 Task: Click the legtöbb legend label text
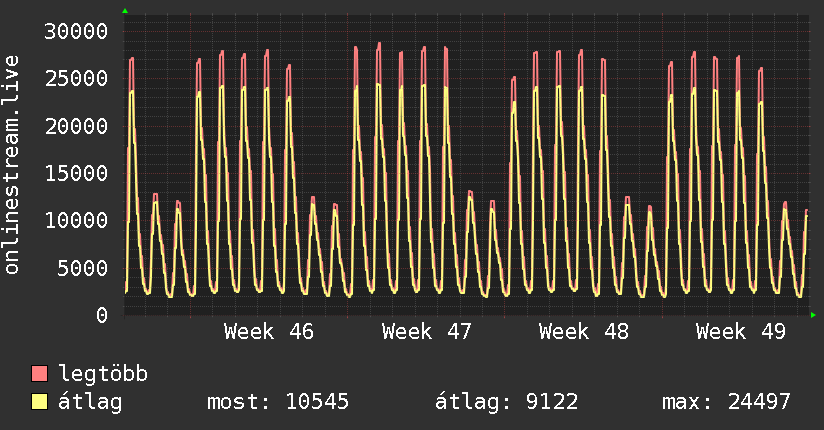[104, 375]
